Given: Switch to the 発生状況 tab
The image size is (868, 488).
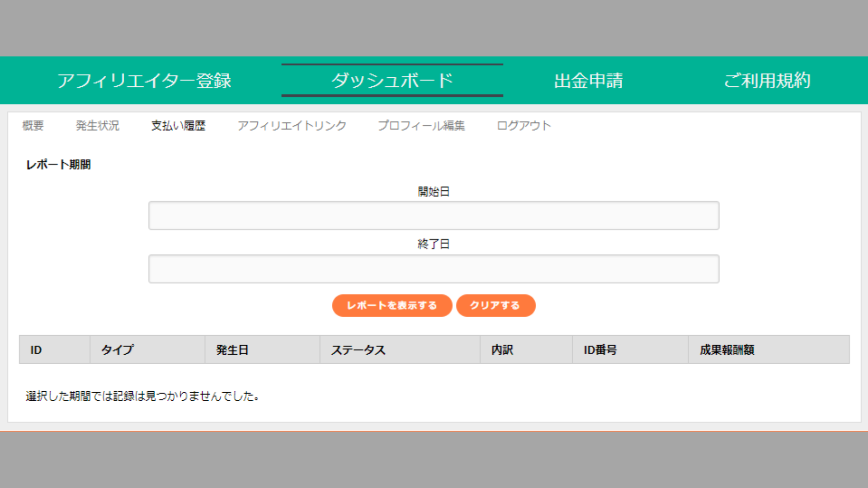Looking at the screenshot, I should 98,125.
